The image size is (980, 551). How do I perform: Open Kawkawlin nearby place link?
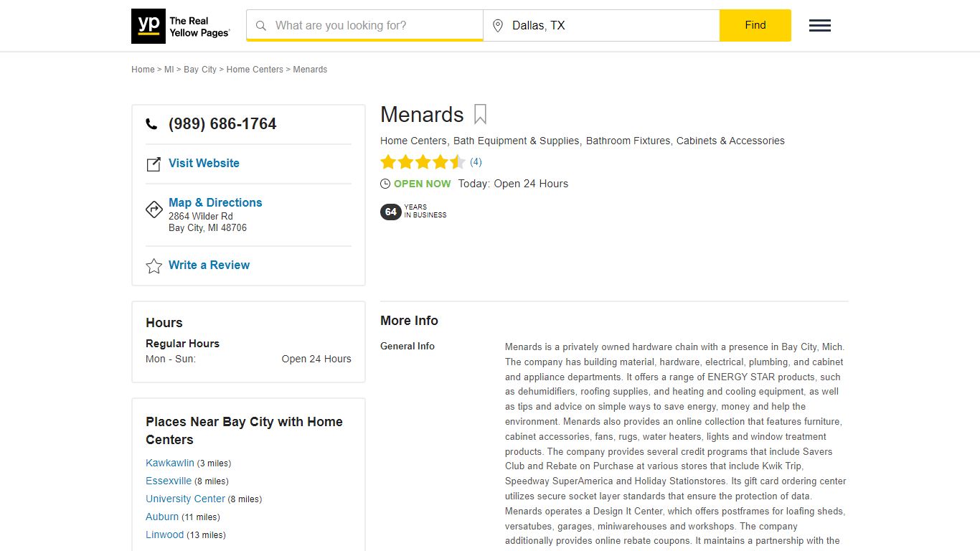170,463
